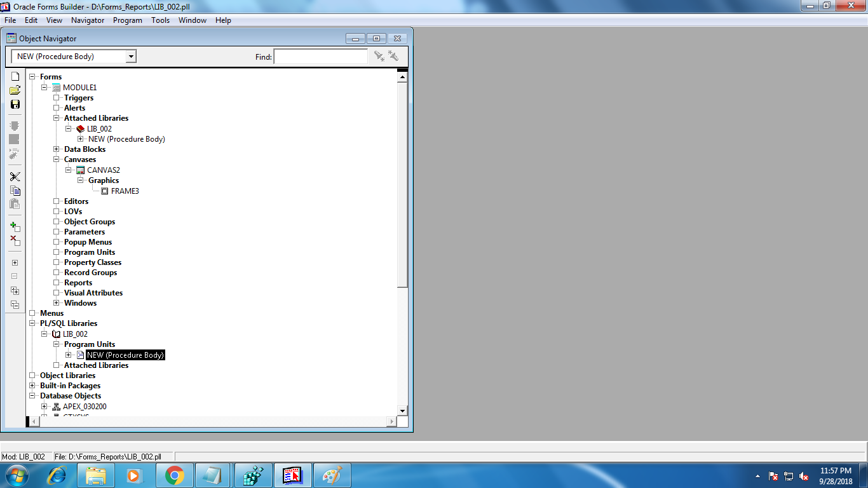The image size is (868, 488).
Task: Click the Open folder toolbar icon
Action: click(x=15, y=90)
